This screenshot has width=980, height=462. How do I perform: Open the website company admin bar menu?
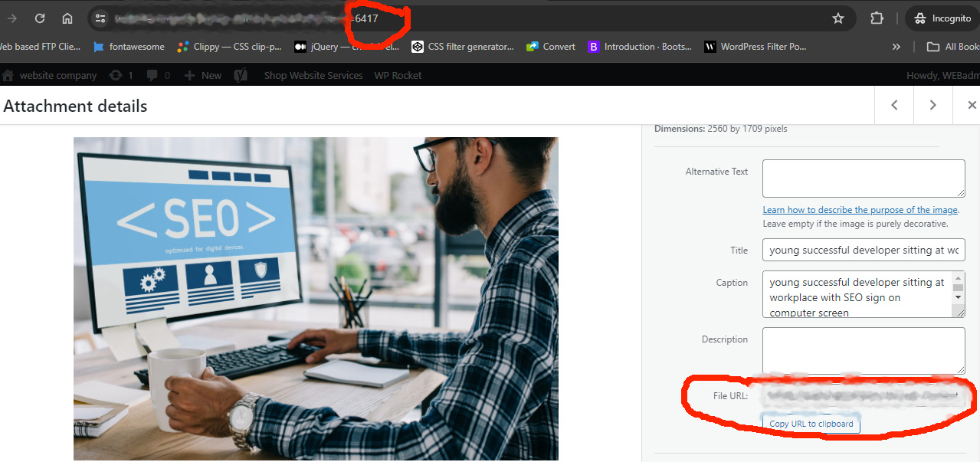click(50, 75)
